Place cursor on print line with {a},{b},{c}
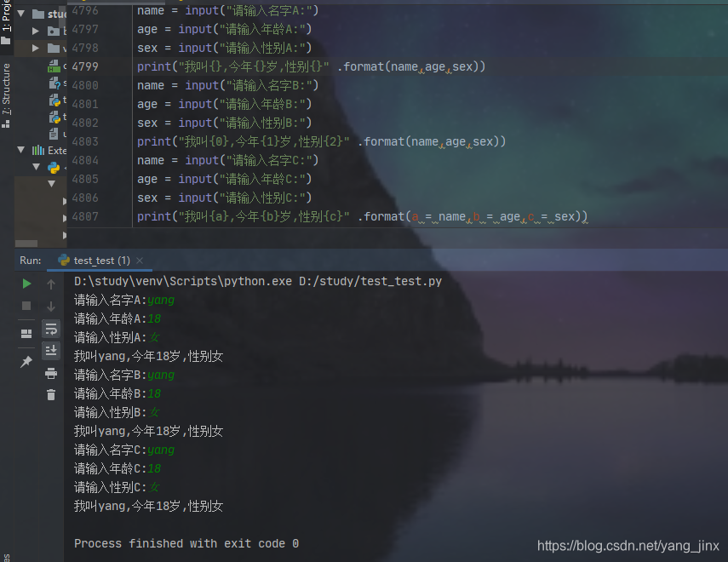Viewport: 728px width, 562px height. [x=362, y=216]
